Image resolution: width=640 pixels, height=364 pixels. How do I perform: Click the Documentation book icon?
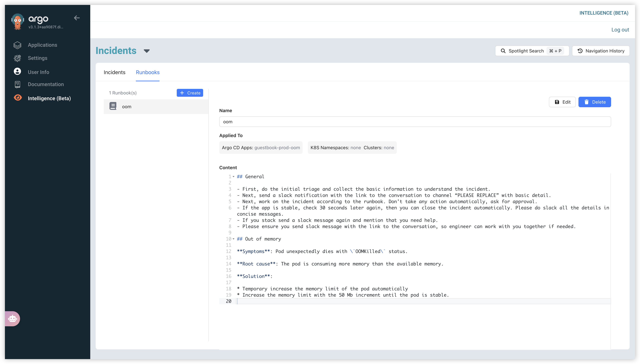17,84
